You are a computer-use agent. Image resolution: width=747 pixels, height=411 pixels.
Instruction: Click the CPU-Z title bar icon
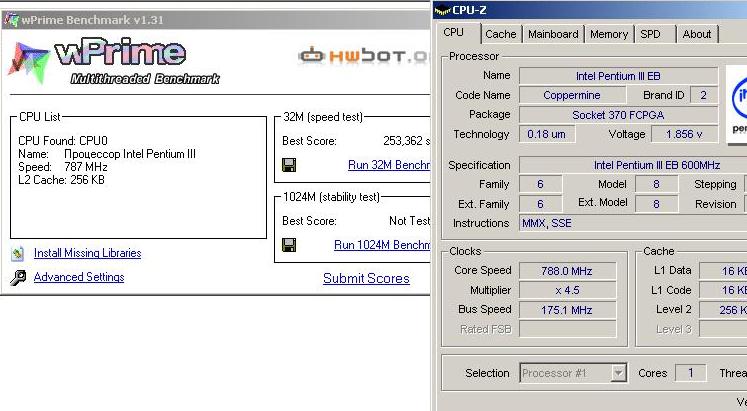pos(443,10)
